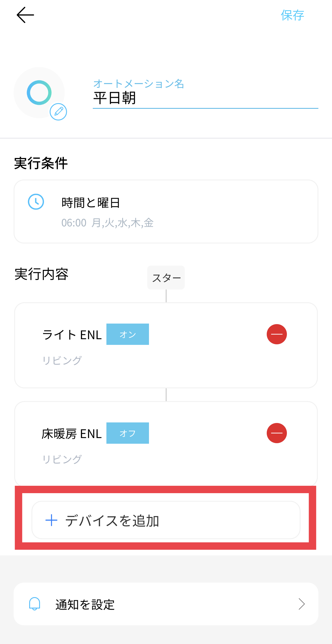332x644 pixels.
Task: Tap the circular automation icon
Action: pos(39,93)
